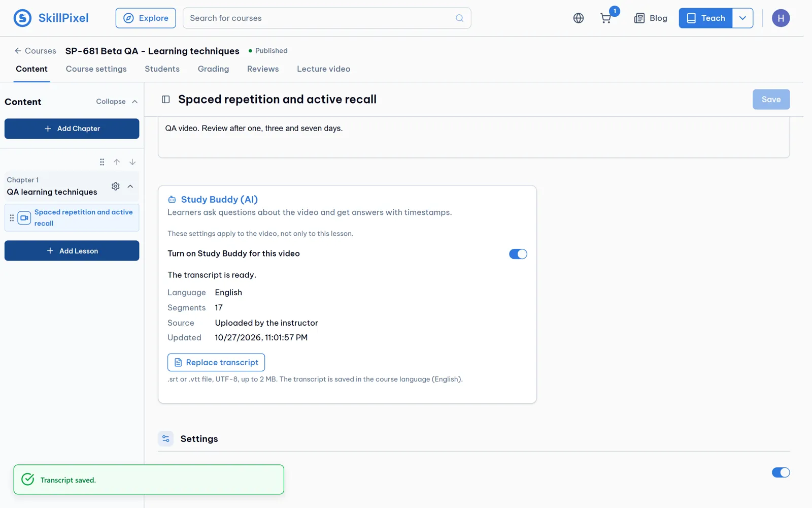Image resolution: width=812 pixels, height=508 pixels.
Task: Collapse the Content sidebar
Action: (x=117, y=102)
